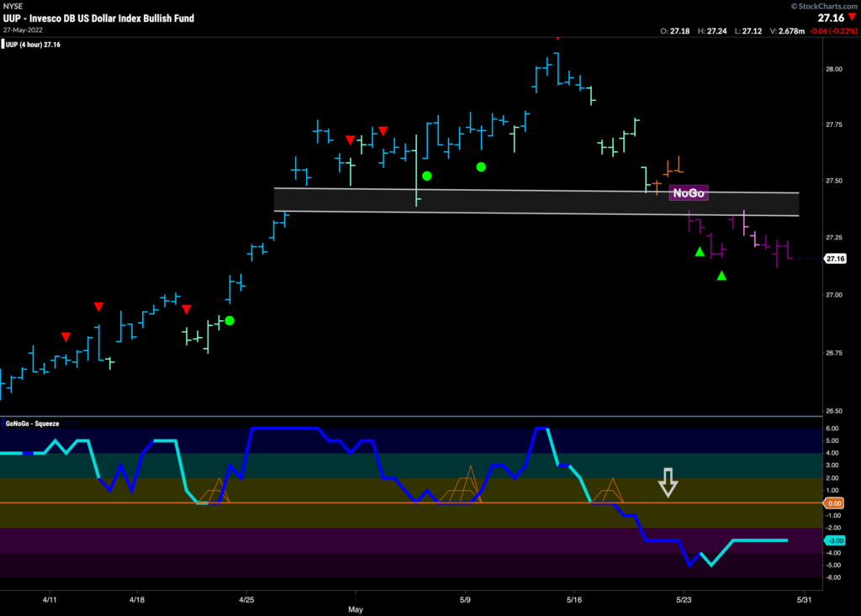Click the 27.50 price axis label
The image size is (861, 616).
[833, 182]
